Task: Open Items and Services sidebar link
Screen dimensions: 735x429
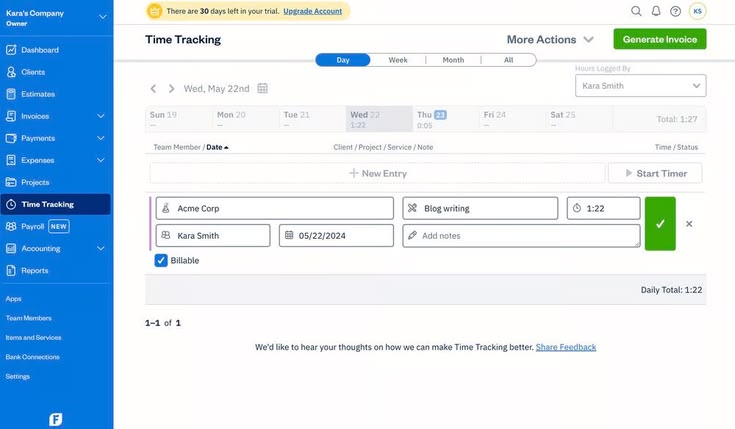Action: pos(33,338)
